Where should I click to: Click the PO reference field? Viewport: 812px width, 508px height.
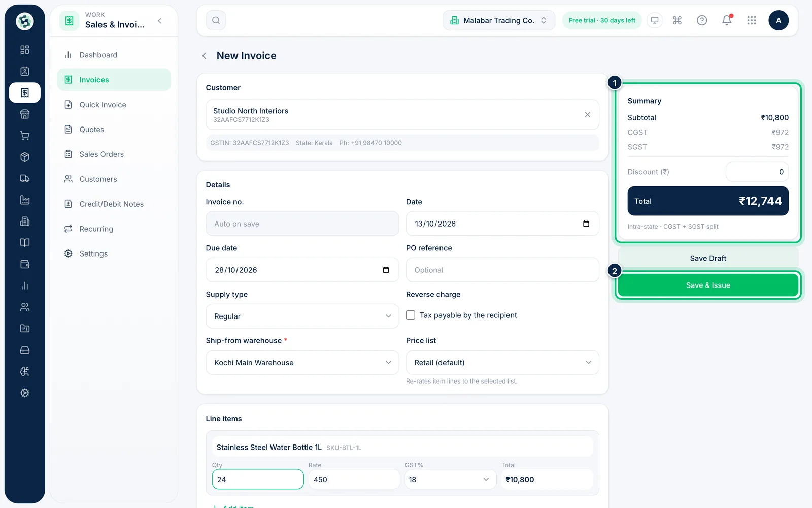pos(502,270)
